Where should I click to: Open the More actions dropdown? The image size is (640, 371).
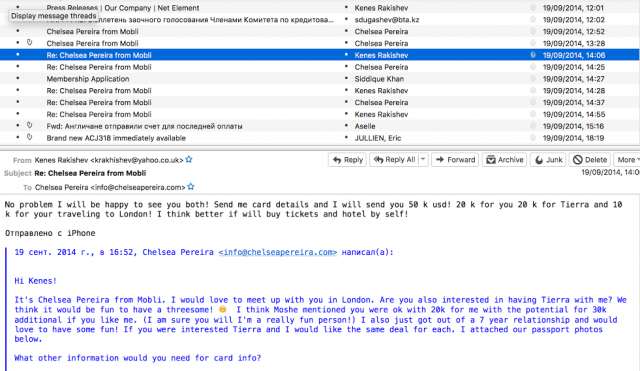tap(628, 160)
